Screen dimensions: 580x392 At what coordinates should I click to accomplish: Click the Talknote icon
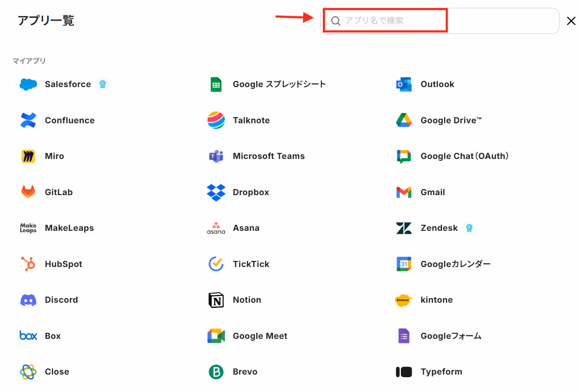click(216, 120)
